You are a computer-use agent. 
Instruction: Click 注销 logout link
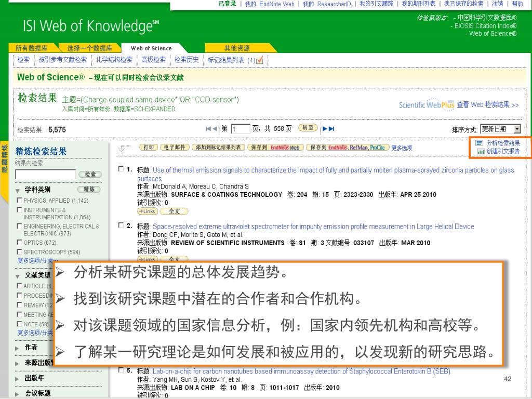pos(498,4)
